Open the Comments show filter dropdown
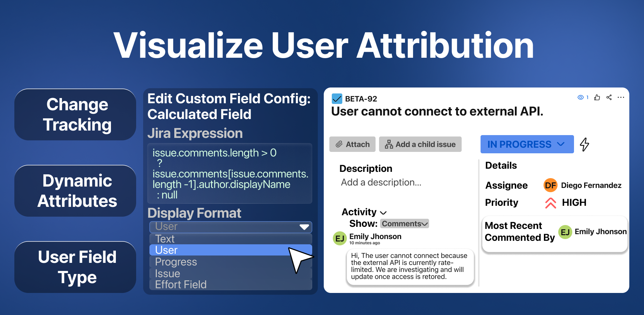This screenshot has height=315, width=644. click(405, 224)
